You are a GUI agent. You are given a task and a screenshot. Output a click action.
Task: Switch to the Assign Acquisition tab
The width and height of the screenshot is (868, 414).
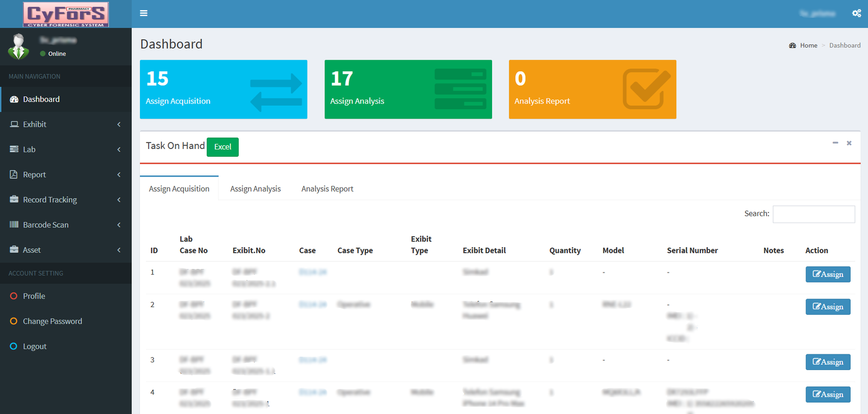[179, 189]
